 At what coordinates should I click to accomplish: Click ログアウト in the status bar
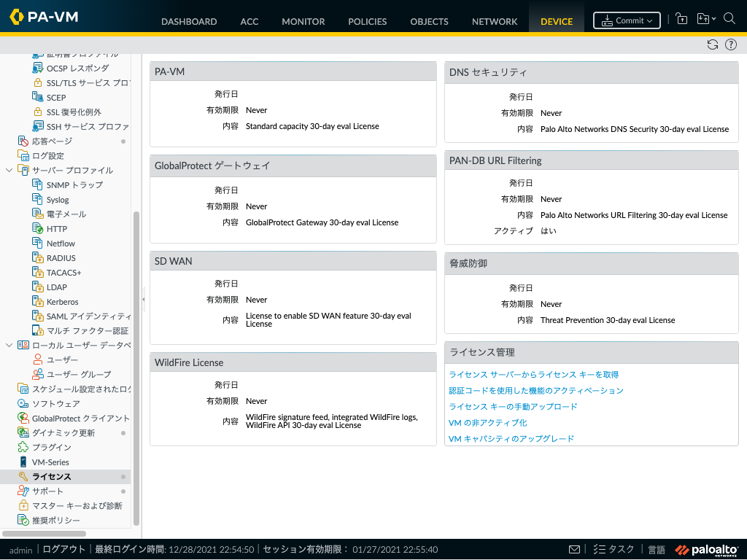point(64,549)
